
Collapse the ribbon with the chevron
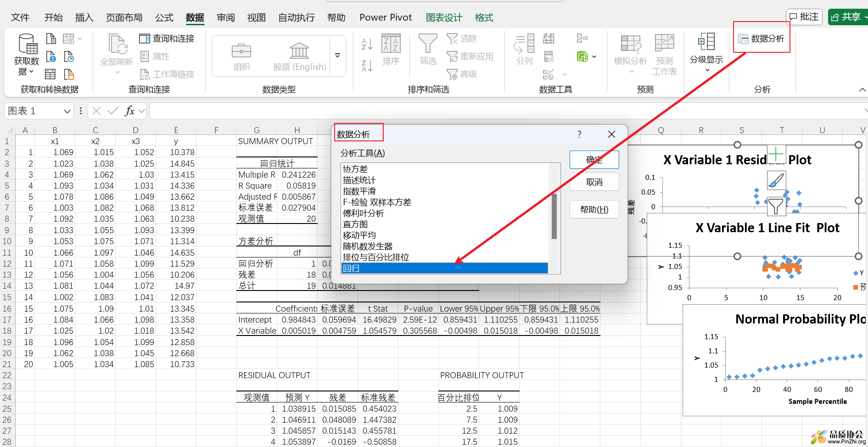pyautogui.click(x=862, y=90)
